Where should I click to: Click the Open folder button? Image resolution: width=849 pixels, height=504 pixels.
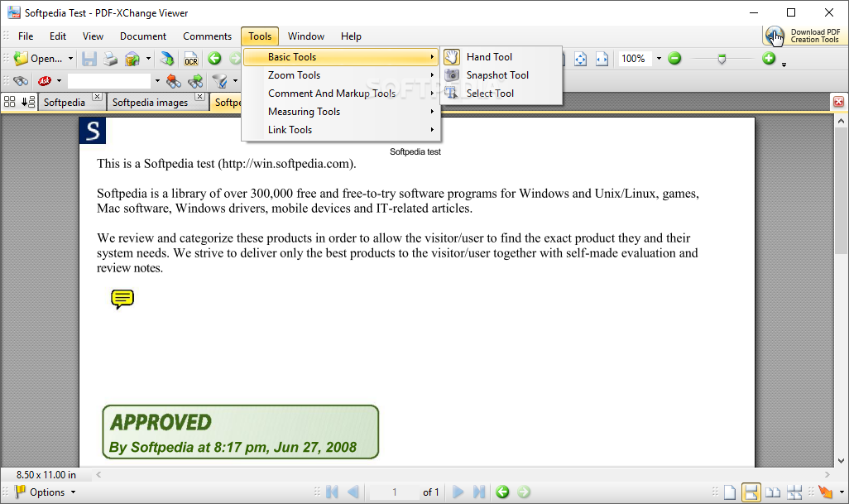coord(36,59)
